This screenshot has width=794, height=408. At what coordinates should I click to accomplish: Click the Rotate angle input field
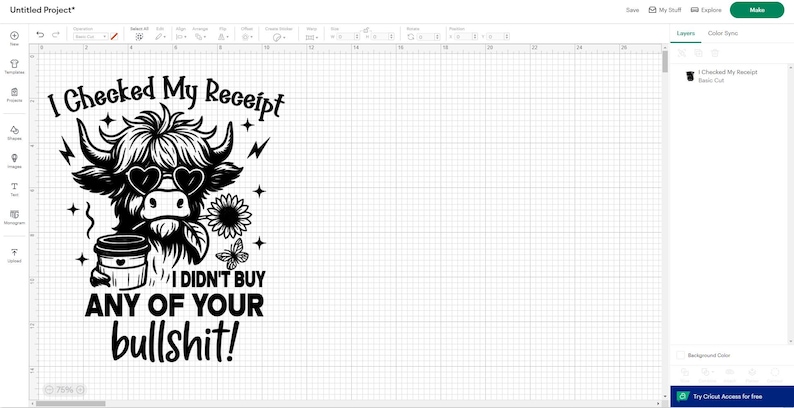pos(426,37)
